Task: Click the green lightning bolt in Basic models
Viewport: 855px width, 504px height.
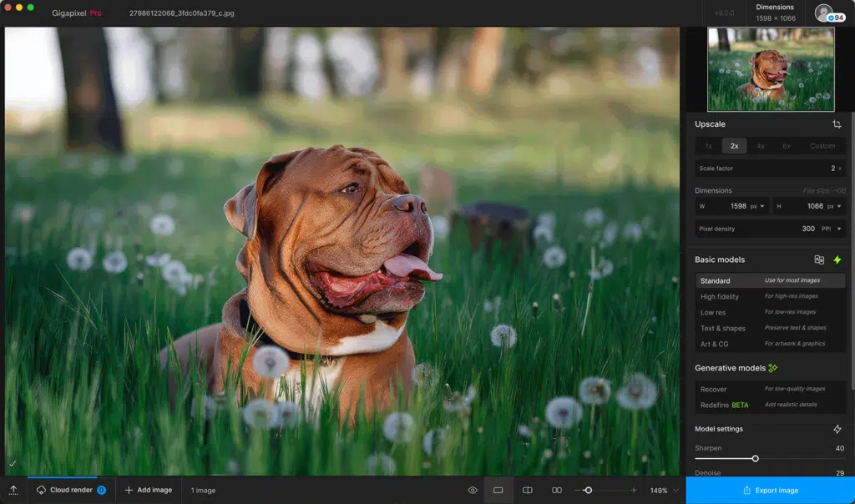Action: (x=837, y=260)
